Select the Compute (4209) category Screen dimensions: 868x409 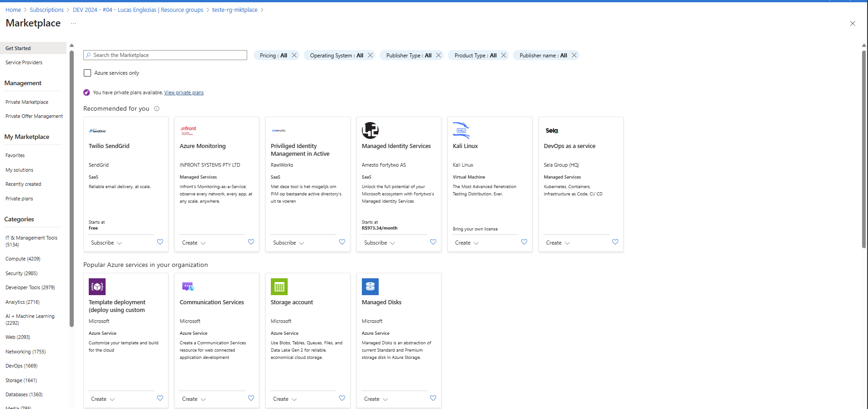[23, 259]
